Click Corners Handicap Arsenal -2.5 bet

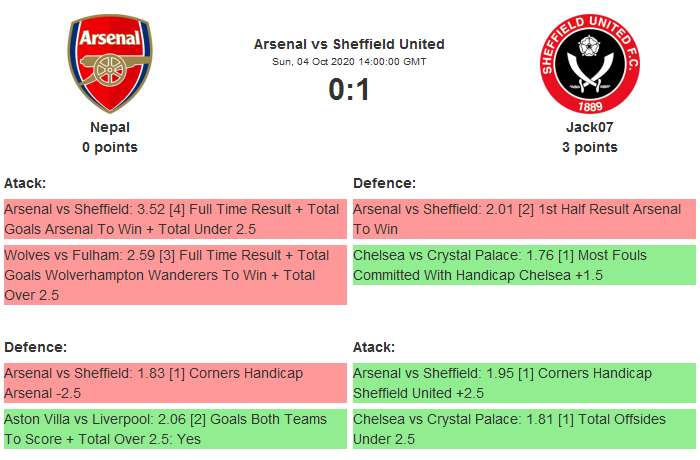tap(174, 383)
